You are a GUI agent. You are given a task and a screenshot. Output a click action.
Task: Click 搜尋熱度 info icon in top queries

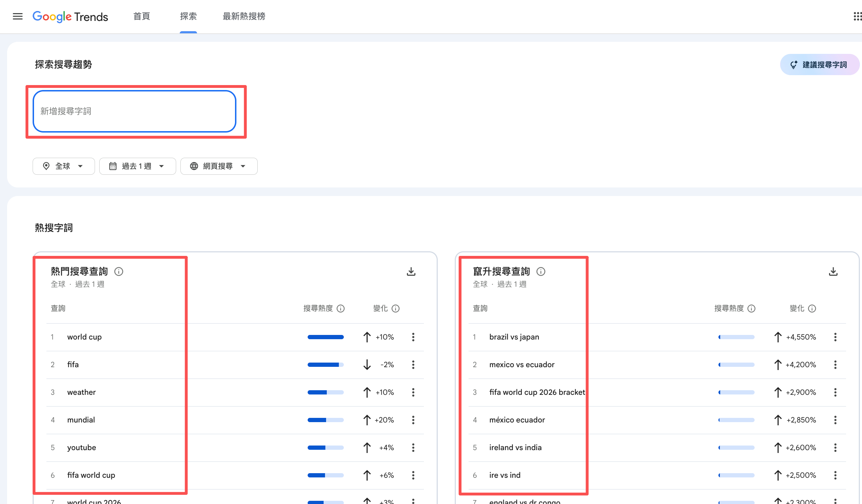[x=341, y=309]
